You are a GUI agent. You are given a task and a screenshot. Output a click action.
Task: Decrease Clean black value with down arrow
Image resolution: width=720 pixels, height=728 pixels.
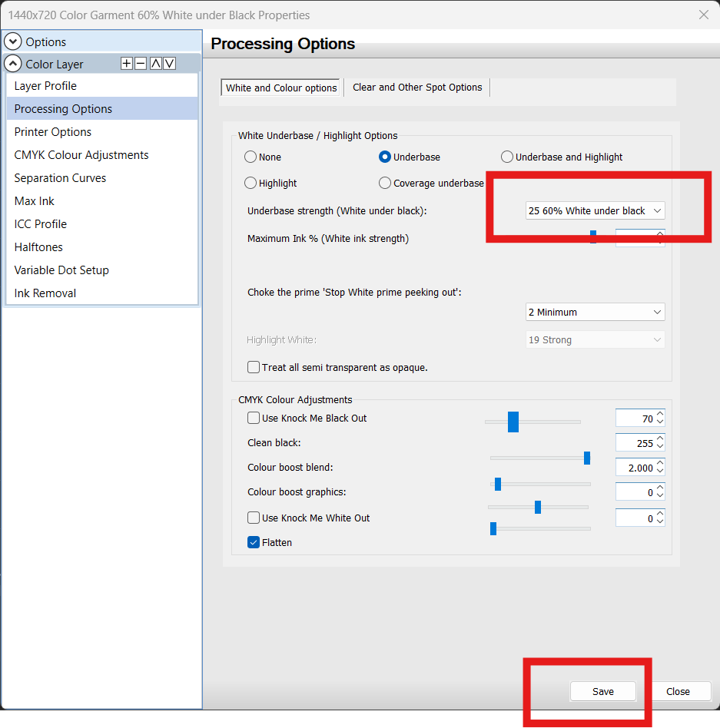(660, 447)
